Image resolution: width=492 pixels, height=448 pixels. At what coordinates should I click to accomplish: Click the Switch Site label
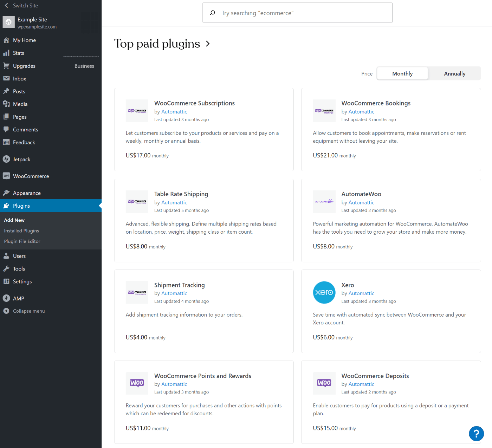coord(26,6)
